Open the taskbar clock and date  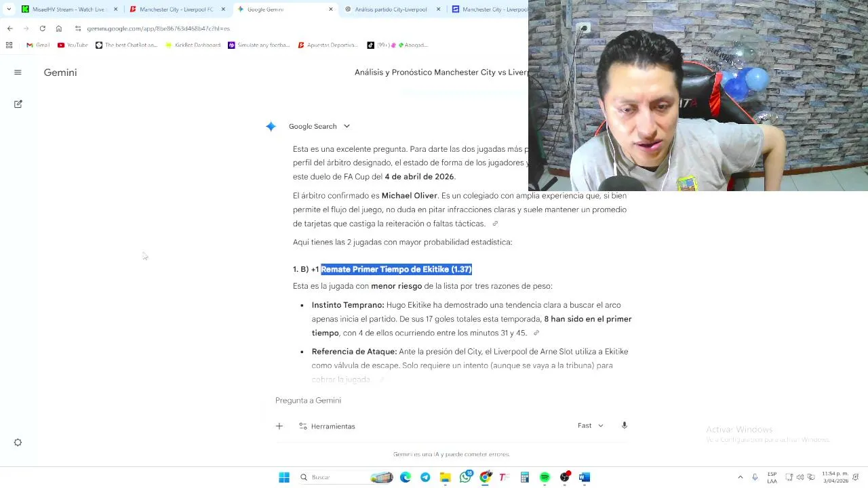pos(835,477)
